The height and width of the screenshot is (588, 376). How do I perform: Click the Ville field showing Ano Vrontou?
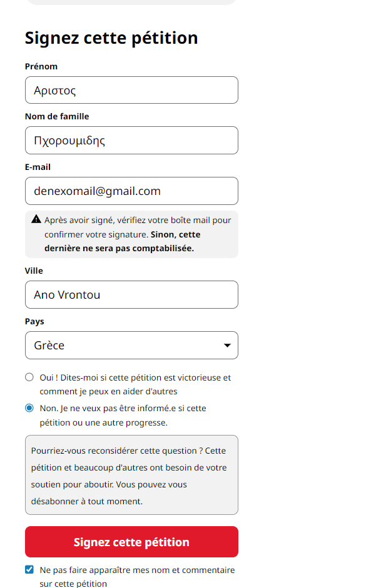tap(131, 295)
